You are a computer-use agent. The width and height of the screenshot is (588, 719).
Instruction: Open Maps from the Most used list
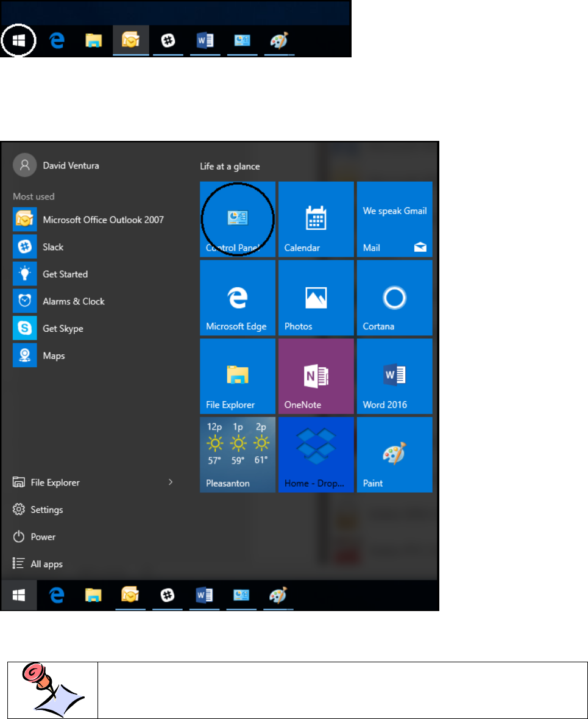pos(39,356)
